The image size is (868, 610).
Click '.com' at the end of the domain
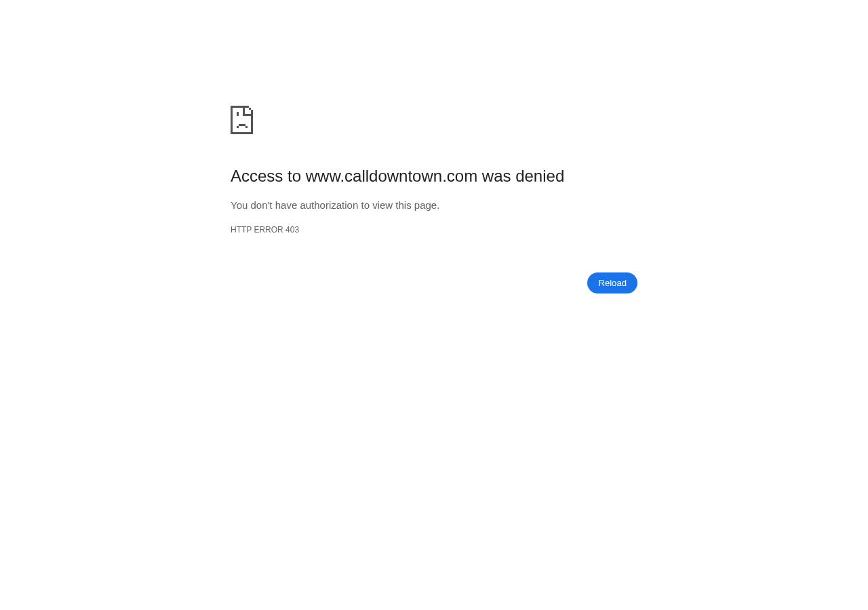point(460,176)
